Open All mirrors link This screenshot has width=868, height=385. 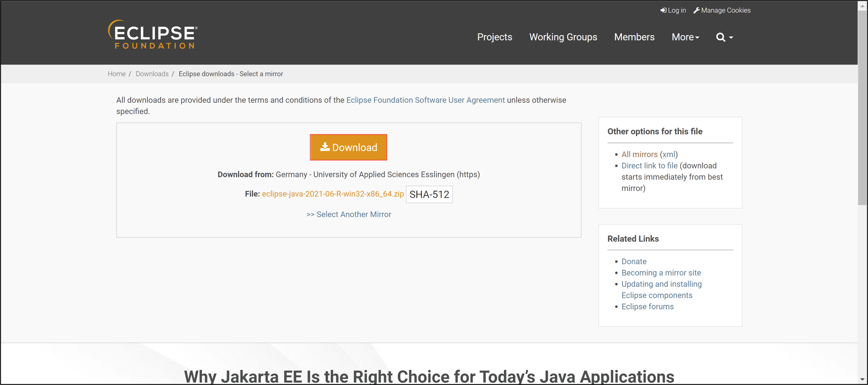[x=639, y=154]
